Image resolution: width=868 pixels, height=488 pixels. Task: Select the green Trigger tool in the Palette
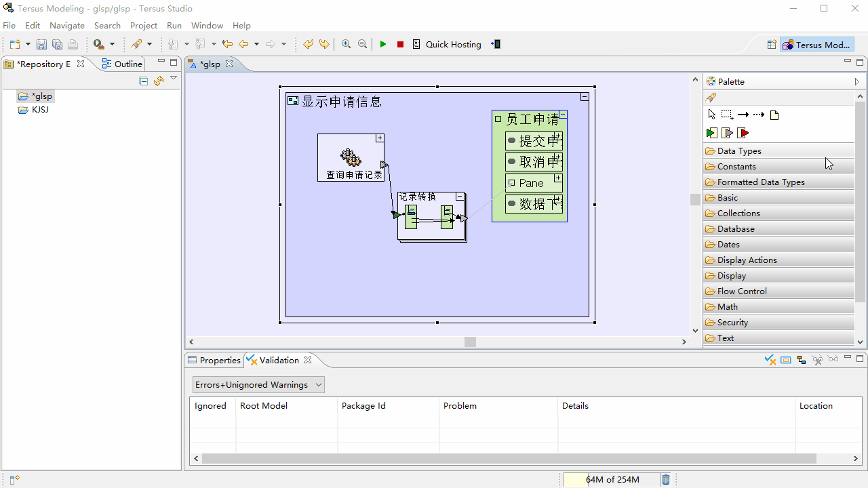(x=711, y=133)
